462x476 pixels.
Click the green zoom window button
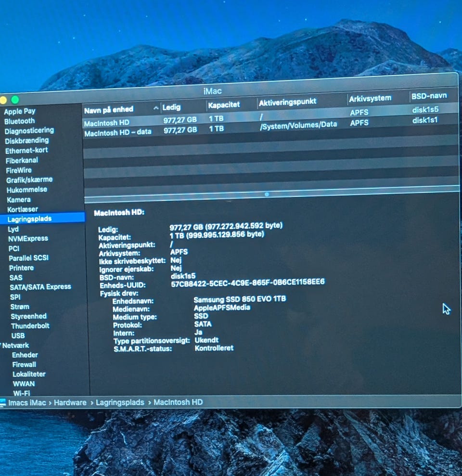[15, 100]
